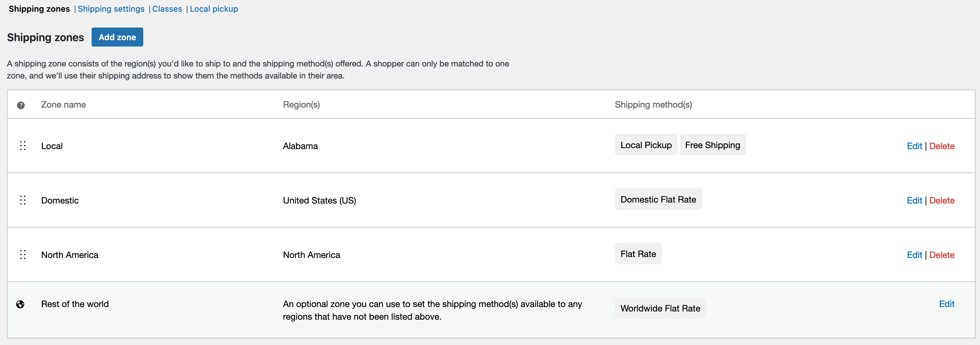This screenshot has width=980, height=345.
Task: Click the Add zone button
Action: click(117, 37)
